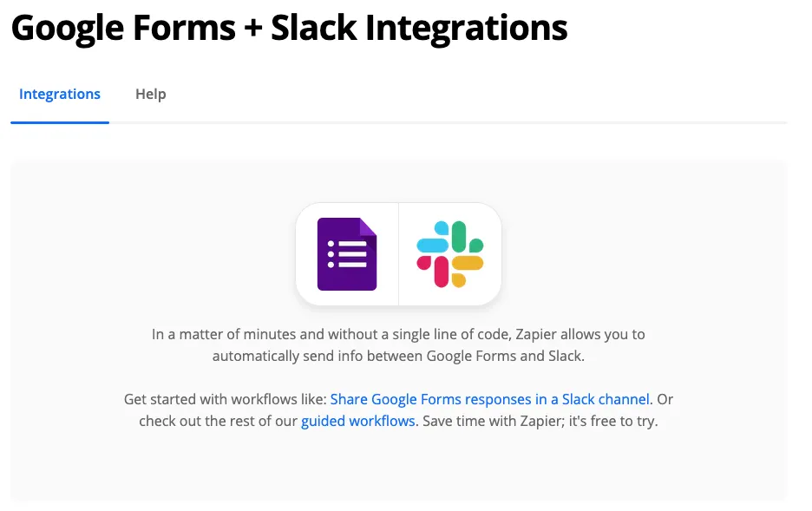The height and width of the screenshot is (511, 812).
Task: Click the blue segment of Slack logo
Action: 434,239
